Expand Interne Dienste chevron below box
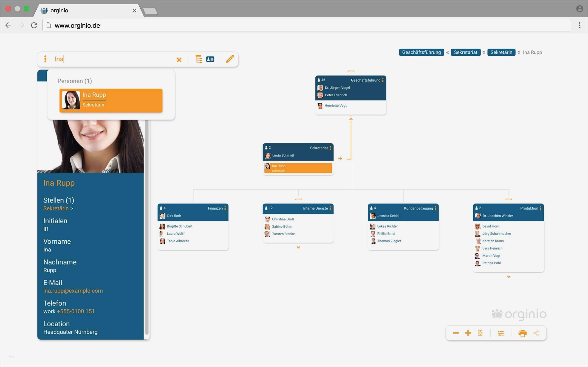The image size is (588, 367). coord(298,247)
